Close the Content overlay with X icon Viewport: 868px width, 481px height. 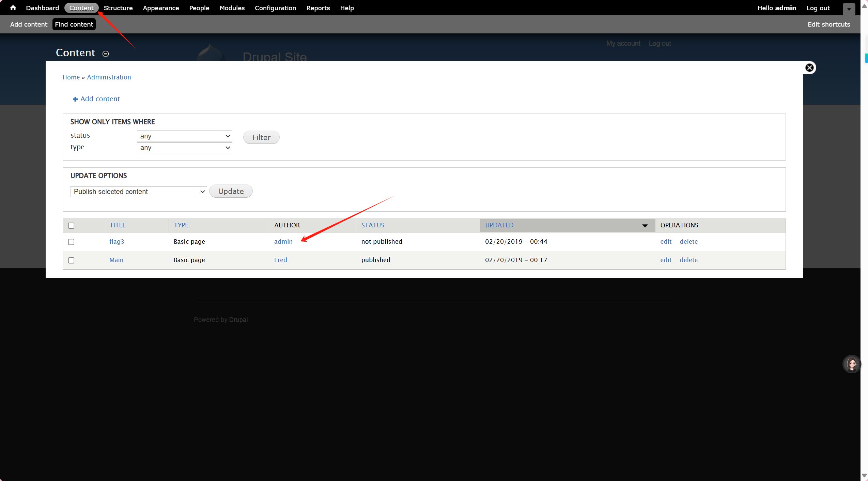(x=809, y=68)
